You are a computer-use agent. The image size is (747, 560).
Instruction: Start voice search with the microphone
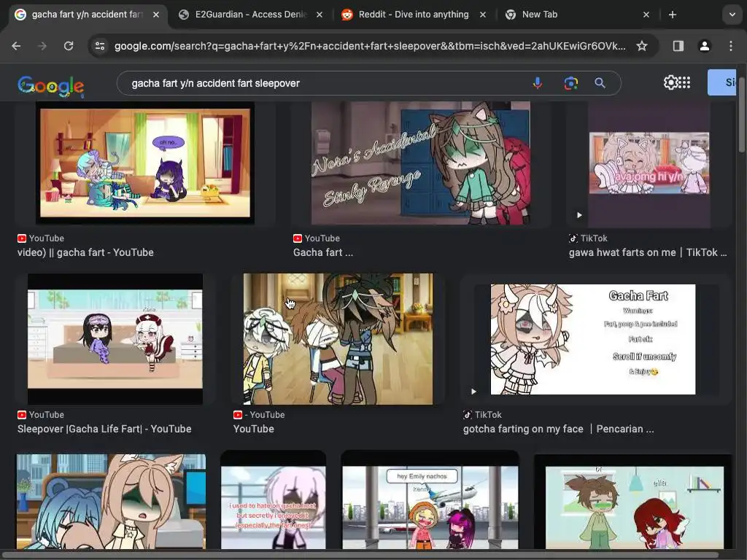point(538,83)
